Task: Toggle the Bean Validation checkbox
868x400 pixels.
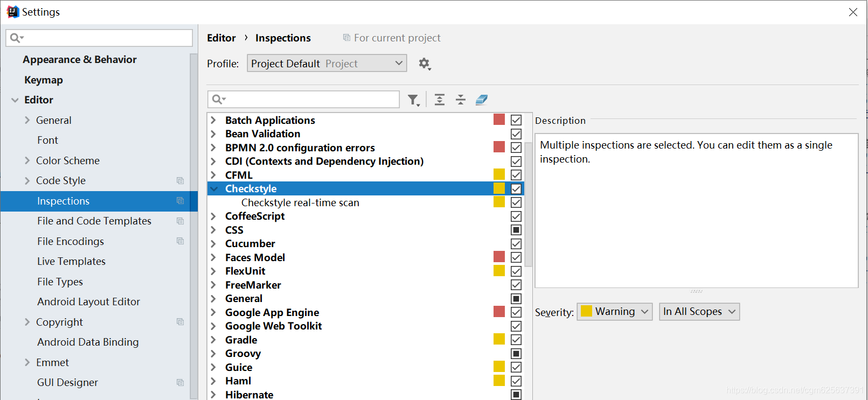Action: click(516, 134)
